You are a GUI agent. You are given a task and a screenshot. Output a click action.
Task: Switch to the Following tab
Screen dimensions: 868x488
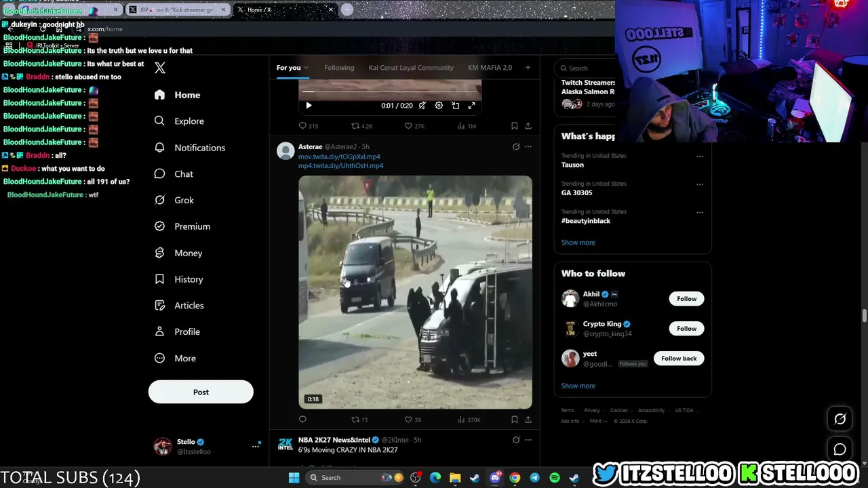click(339, 68)
